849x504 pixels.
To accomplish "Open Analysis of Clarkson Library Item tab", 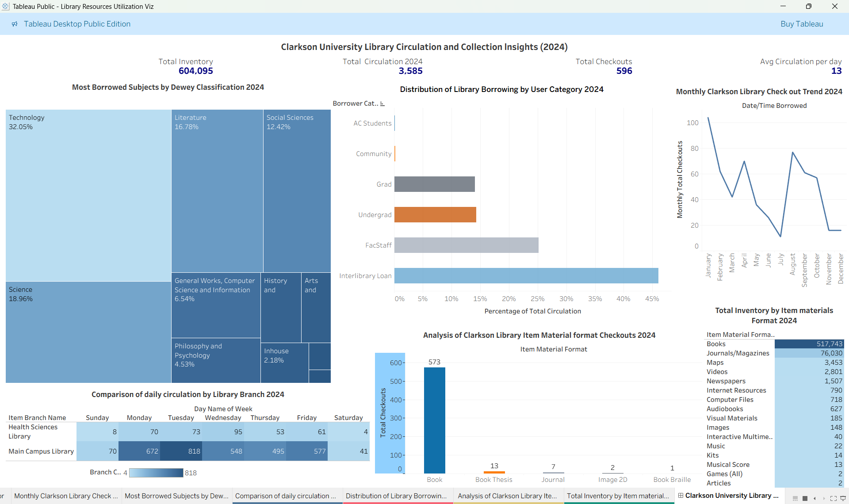I will tap(508, 496).
